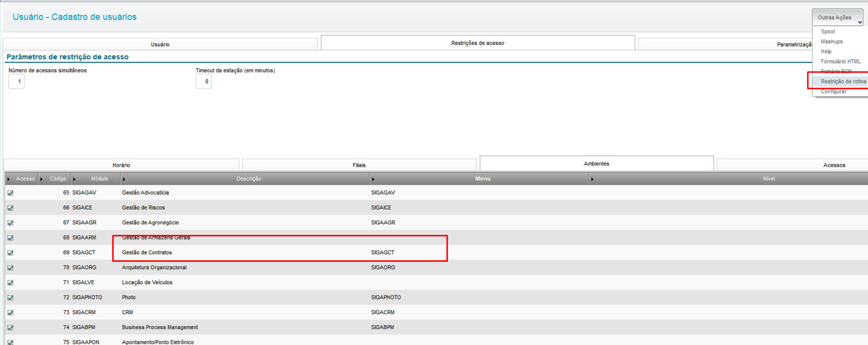Open Help from the actions menu
This screenshot has height=345, width=868.
point(826,52)
